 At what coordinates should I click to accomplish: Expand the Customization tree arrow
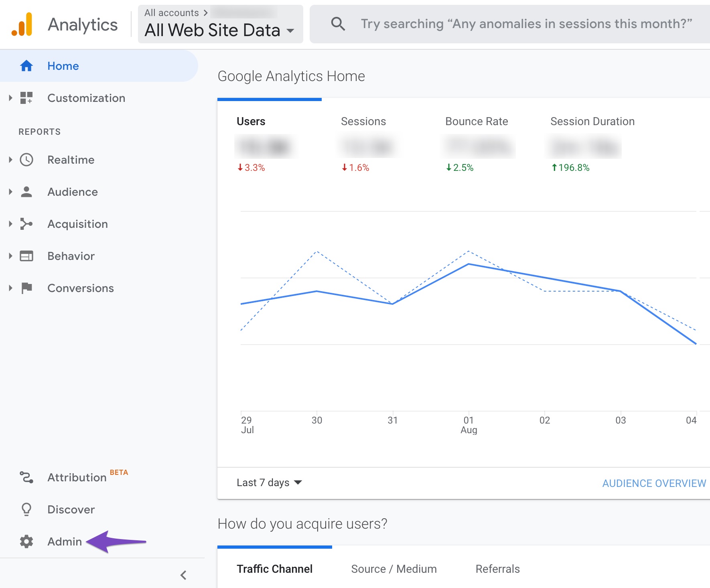pos(10,98)
